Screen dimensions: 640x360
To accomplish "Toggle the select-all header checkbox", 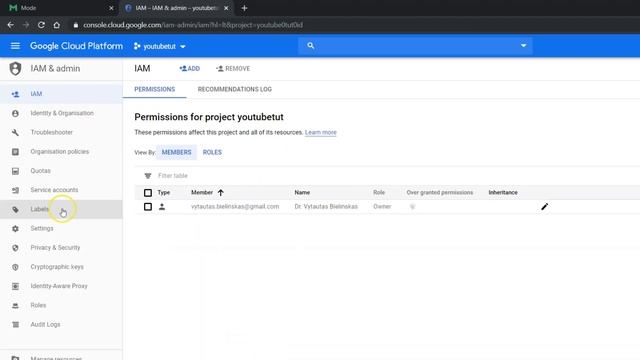I will [x=148, y=192].
